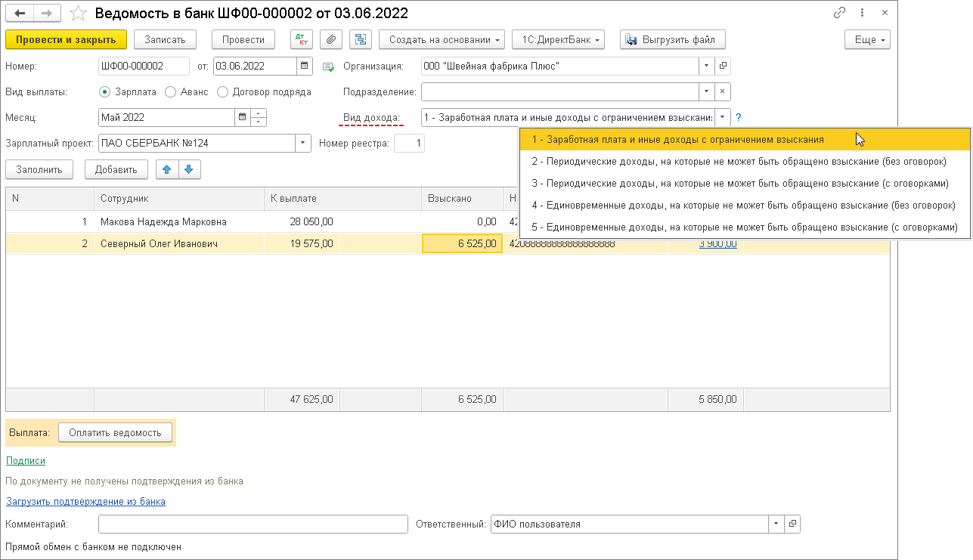The width and height of the screenshot is (973, 560).
Task: Click the green status icon beside date
Action: tap(328, 67)
